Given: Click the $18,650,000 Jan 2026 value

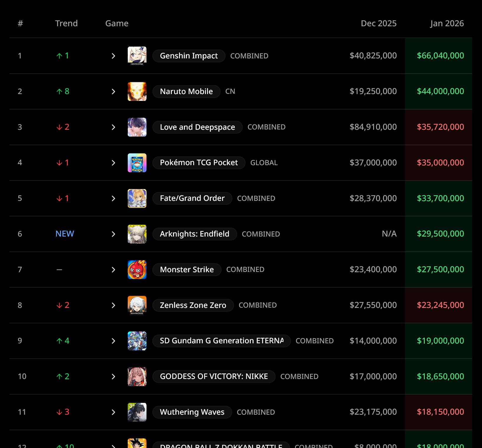Looking at the screenshot, I should 440,377.
